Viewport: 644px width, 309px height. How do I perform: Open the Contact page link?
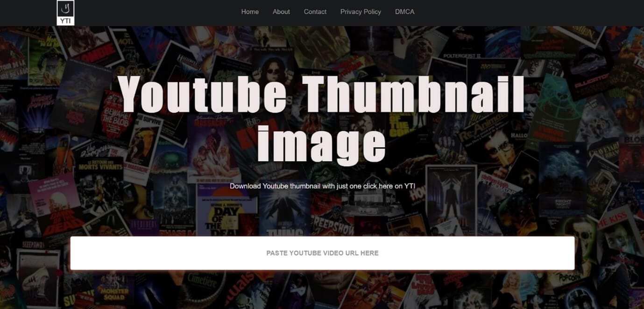[x=315, y=12]
